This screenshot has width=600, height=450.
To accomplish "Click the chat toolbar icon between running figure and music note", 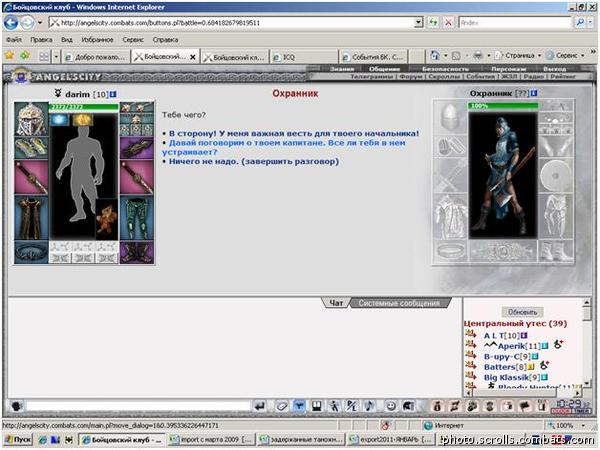I will [352, 406].
